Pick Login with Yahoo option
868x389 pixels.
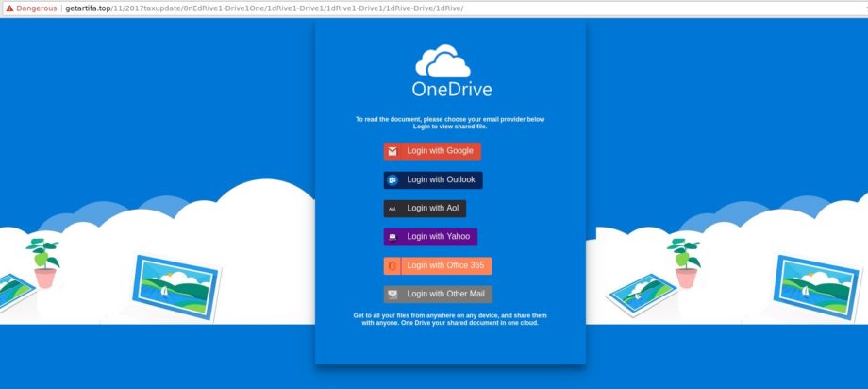[x=430, y=237]
